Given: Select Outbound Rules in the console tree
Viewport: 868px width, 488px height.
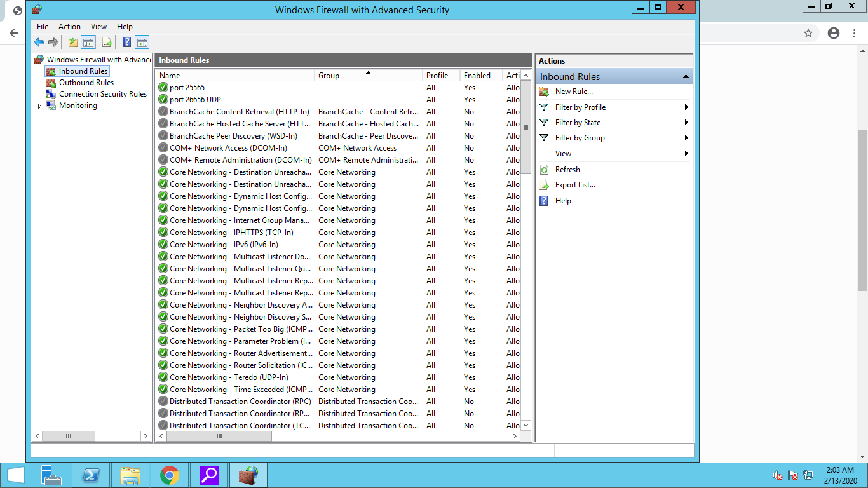Looking at the screenshot, I should point(86,83).
